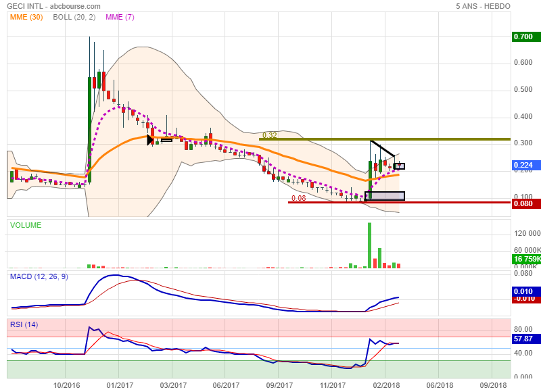Click the tallest green volume bar

tap(369, 245)
